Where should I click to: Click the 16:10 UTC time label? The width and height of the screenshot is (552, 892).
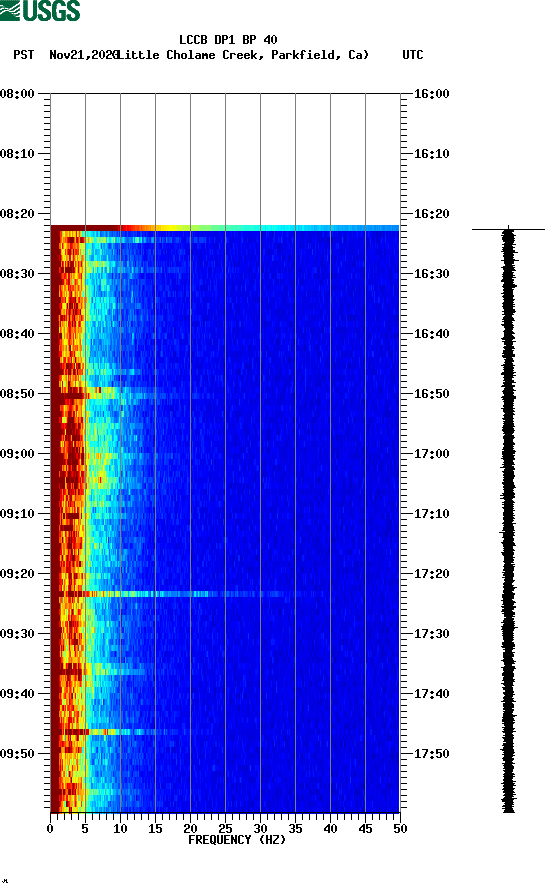click(x=431, y=154)
